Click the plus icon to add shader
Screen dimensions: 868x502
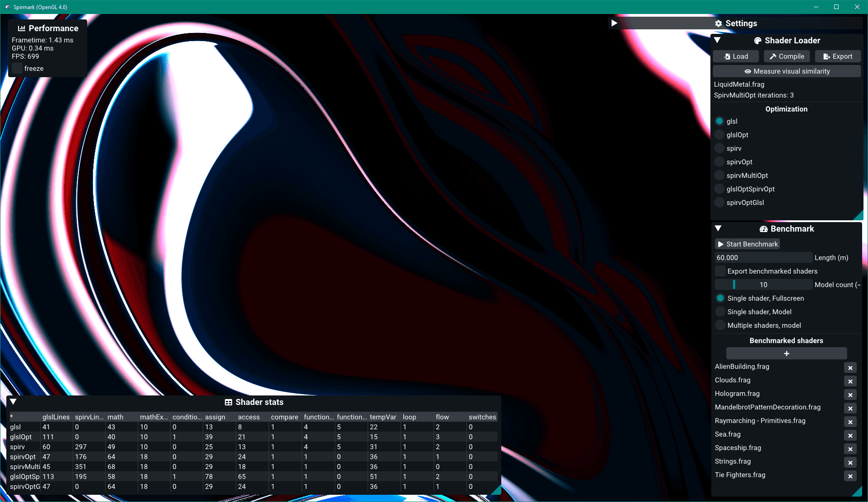coord(786,353)
